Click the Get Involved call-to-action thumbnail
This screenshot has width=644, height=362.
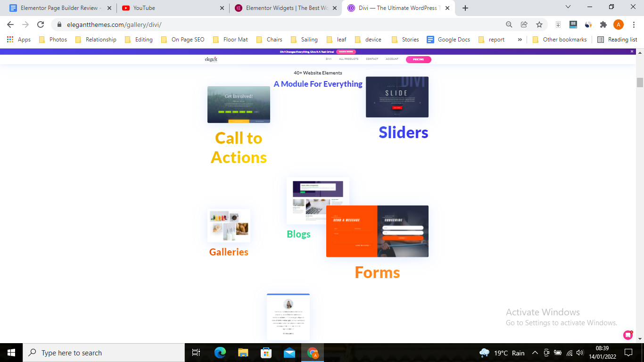click(239, 105)
